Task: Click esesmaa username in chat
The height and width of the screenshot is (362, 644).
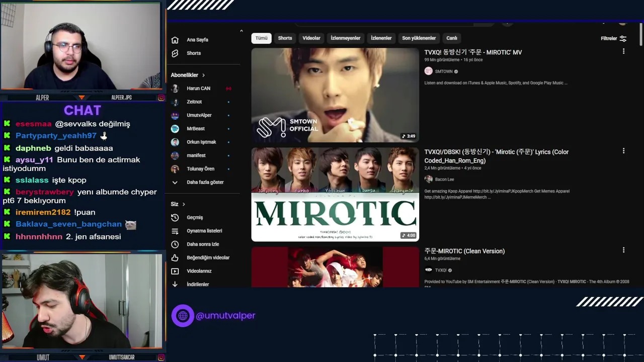Action: pos(33,124)
